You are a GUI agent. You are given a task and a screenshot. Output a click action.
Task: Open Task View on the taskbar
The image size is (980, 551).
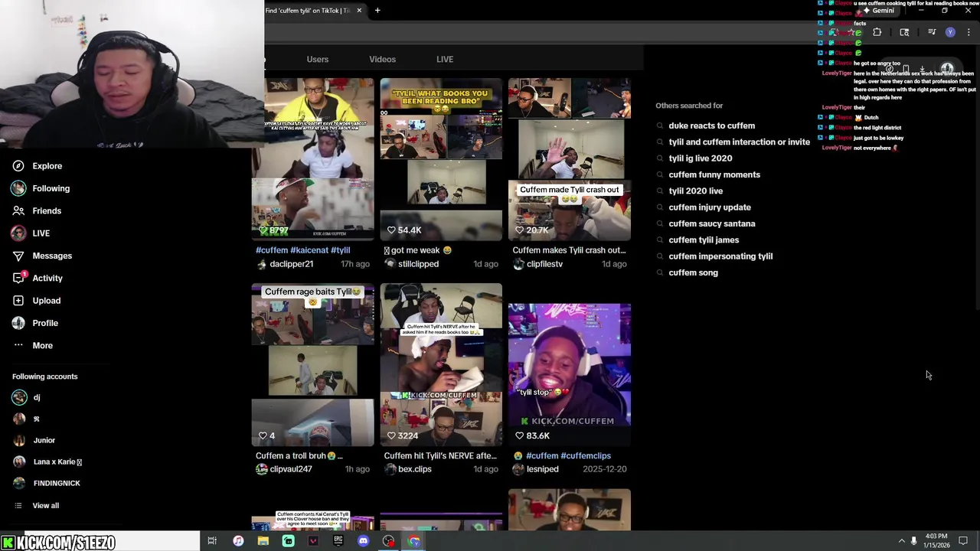(x=212, y=541)
